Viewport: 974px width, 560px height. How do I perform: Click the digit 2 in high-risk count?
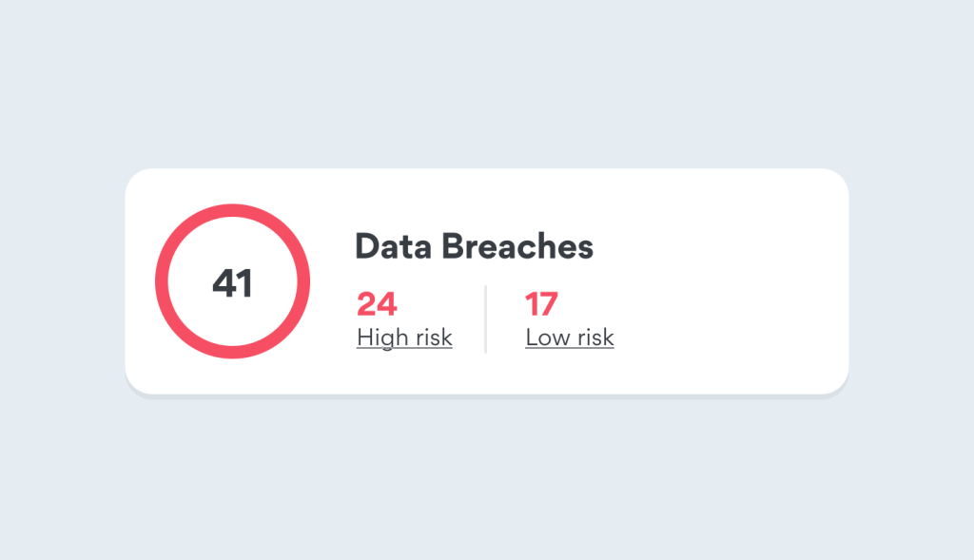coord(366,303)
